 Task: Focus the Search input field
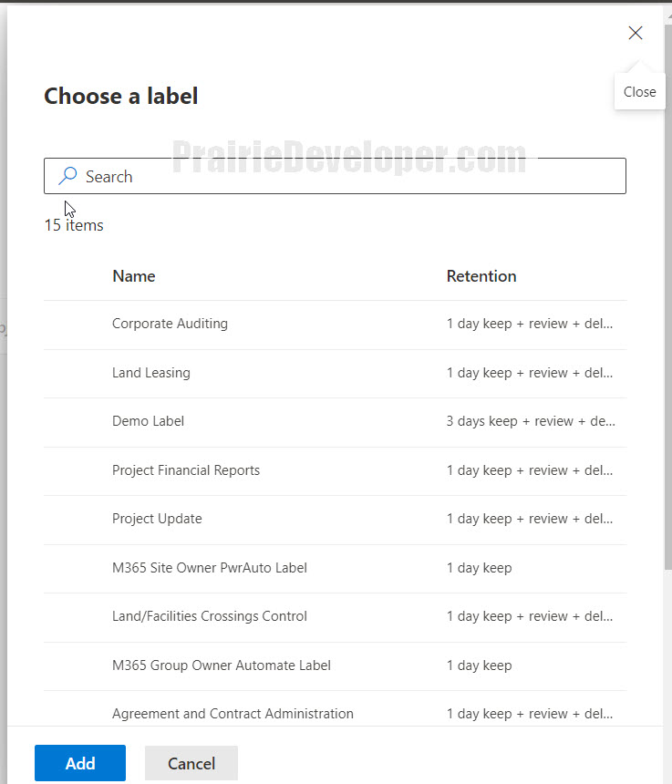pyautogui.click(x=335, y=176)
